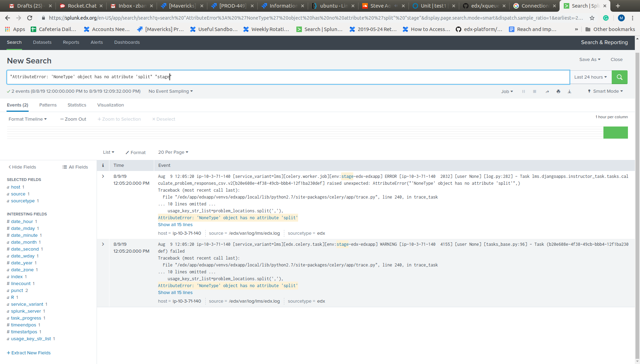This screenshot has width=640, height=364.
Task: Click Show all 15 lines in second event
Action: (175, 293)
